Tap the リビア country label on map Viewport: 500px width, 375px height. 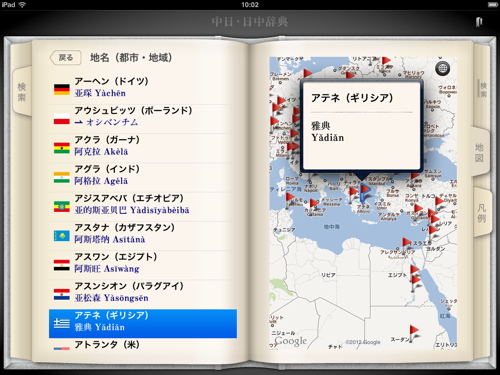point(328,275)
